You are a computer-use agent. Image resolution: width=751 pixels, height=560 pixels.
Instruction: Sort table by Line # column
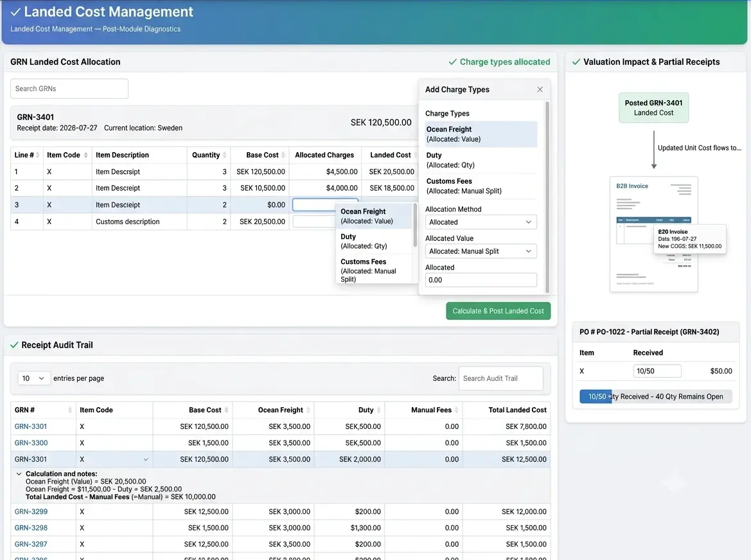(38, 155)
